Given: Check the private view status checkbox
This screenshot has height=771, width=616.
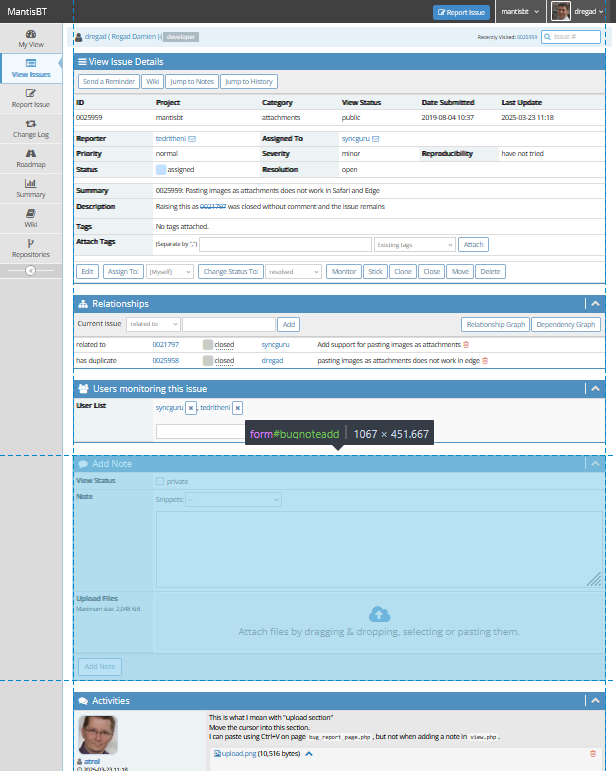Looking at the screenshot, I should pos(160,481).
